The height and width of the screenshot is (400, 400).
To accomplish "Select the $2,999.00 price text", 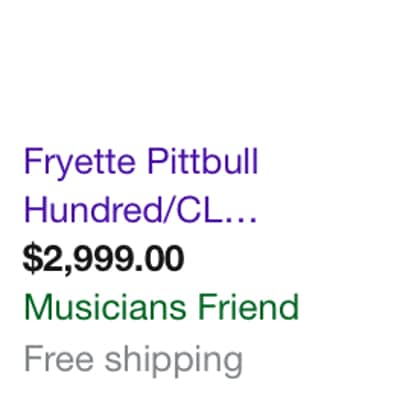I will point(103,259).
